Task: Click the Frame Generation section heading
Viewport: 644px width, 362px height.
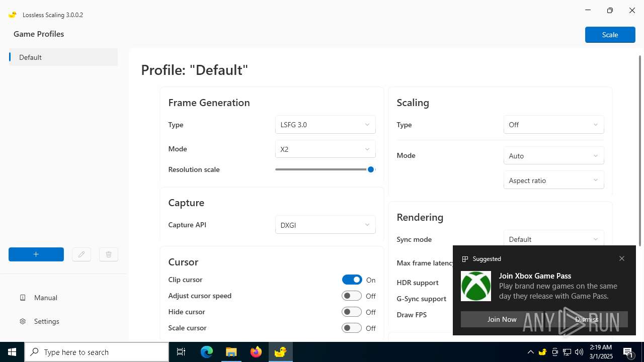Action: pyautogui.click(x=209, y=103)
